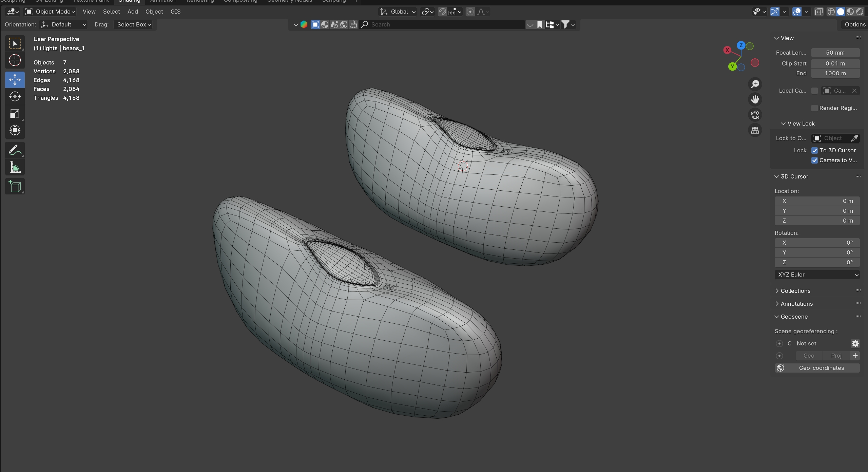Toggle camera view with camera icon
Screen dimensions: 868x472
click(755, 115)
